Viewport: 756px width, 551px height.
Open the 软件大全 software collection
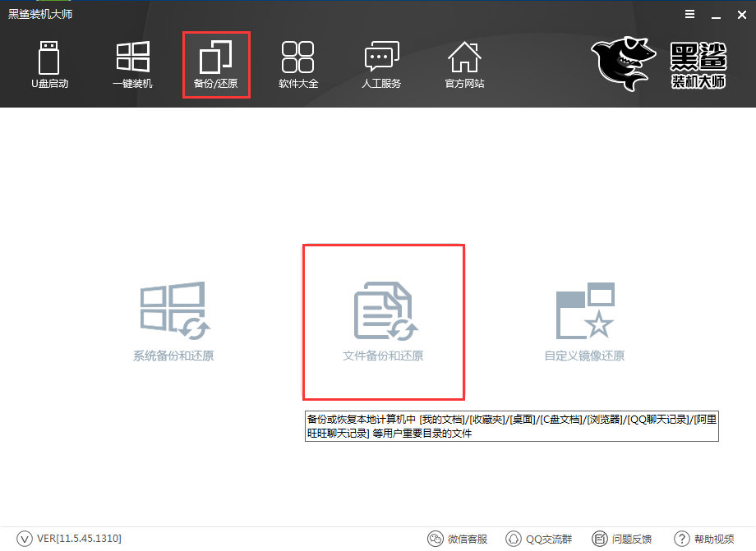coord(297,64)
